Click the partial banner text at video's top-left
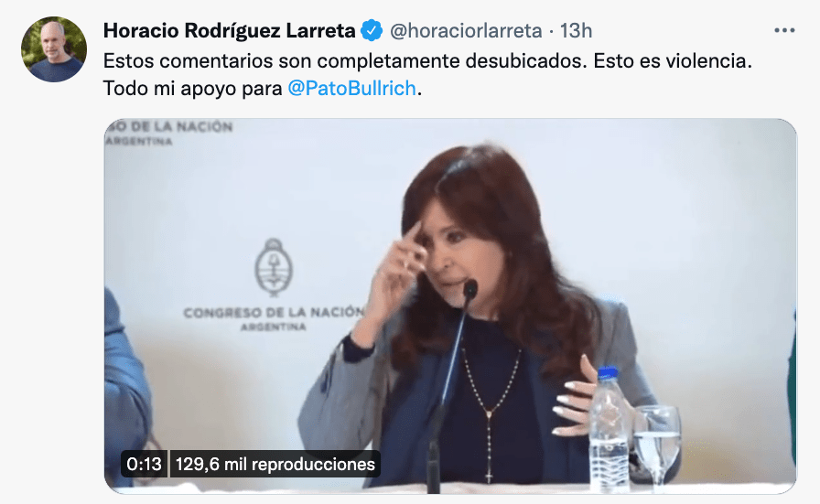Viewport: 820px width, 504px height. point(168,133)
